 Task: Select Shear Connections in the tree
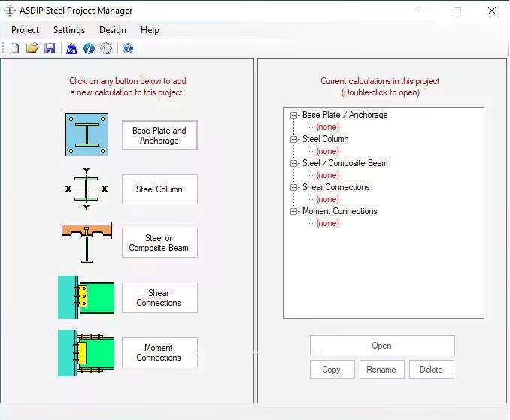point(336,187)
